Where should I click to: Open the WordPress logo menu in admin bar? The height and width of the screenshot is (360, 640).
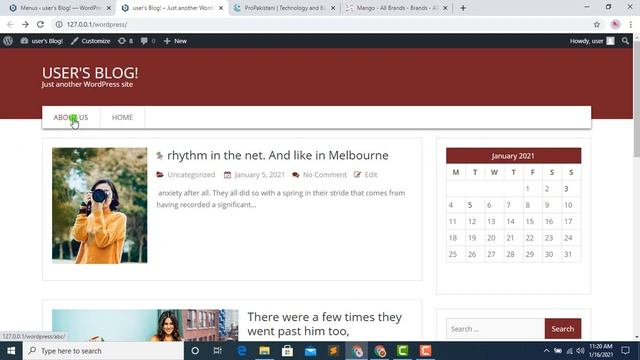[x=8, y=41]
